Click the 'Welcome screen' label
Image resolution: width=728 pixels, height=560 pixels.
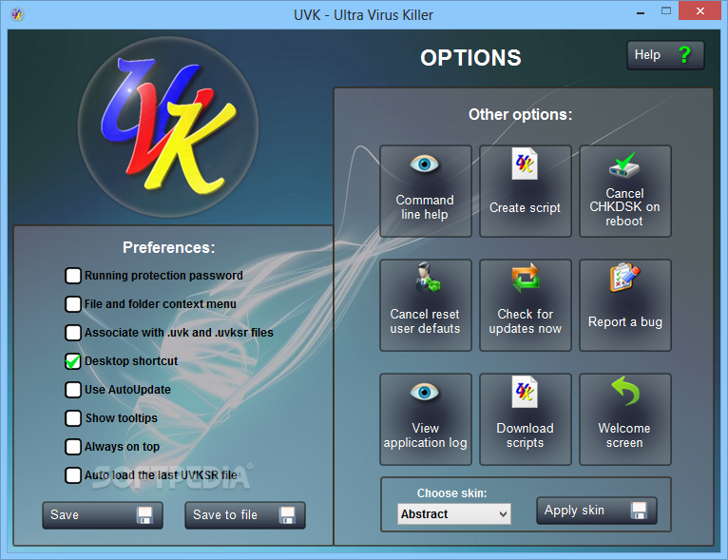click(624, 435)
